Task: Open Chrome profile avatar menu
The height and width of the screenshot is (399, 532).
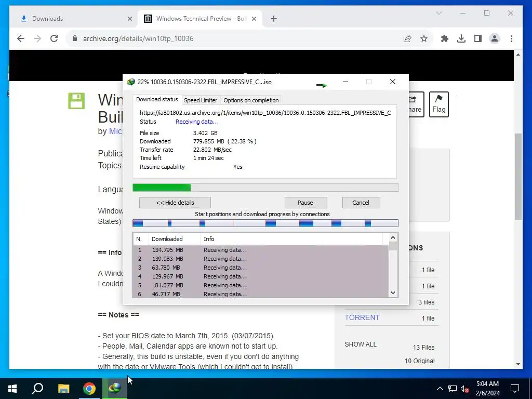Action: (495, 38)
